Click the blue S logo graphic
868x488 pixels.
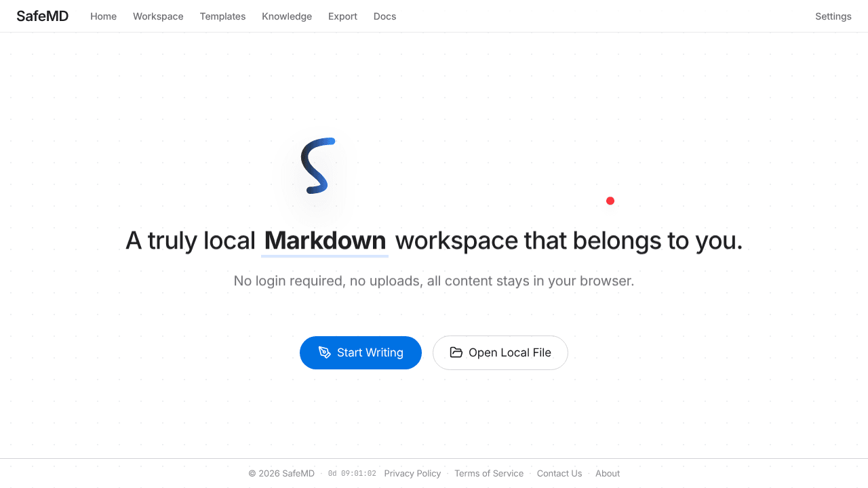317,165
